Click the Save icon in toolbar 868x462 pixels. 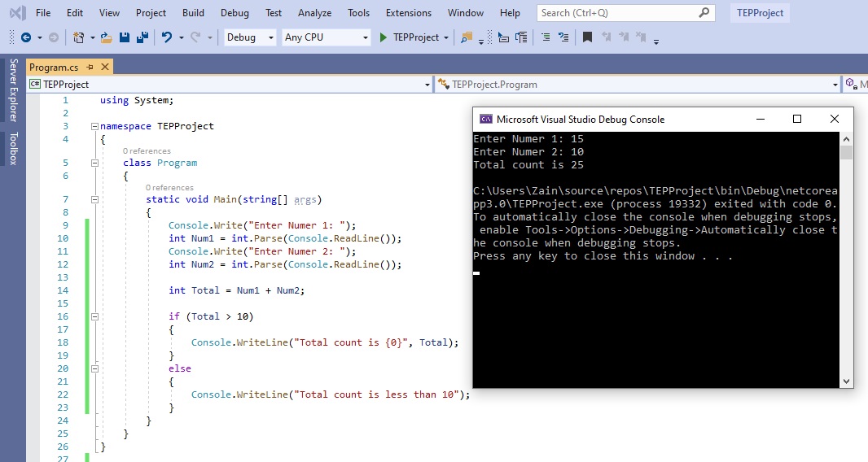pos(125,37)
